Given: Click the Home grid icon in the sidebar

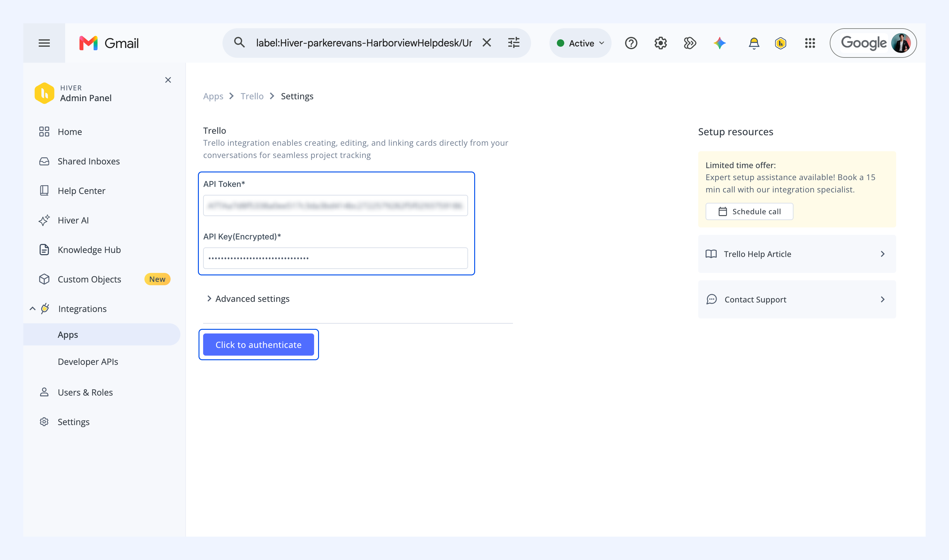Looking at the screenshot, I should [44, 131].
